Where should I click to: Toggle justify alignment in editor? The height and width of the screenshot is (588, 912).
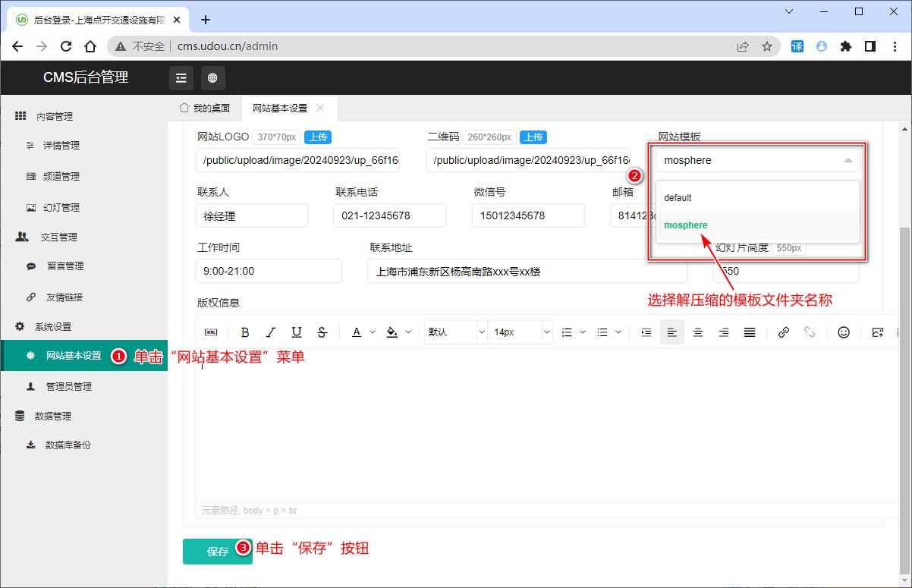coord(750,332)
